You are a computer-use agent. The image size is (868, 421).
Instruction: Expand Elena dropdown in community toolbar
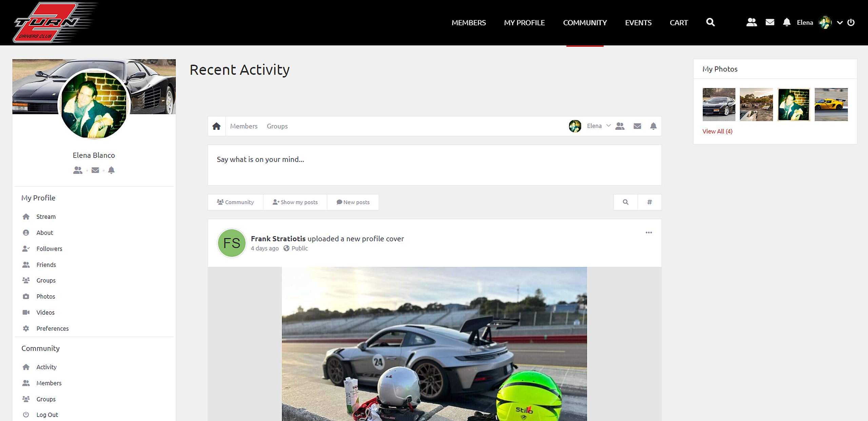[609, 126]
